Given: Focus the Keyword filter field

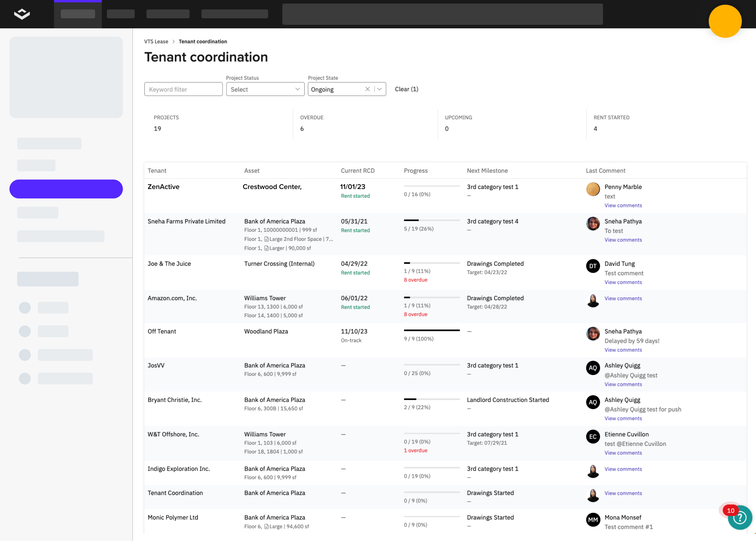Looking at the screenshot, I should (x=183, y=89).
